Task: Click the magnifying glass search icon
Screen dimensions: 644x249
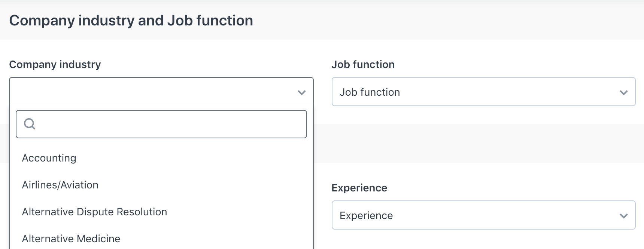Action: [x=30, y=124]
